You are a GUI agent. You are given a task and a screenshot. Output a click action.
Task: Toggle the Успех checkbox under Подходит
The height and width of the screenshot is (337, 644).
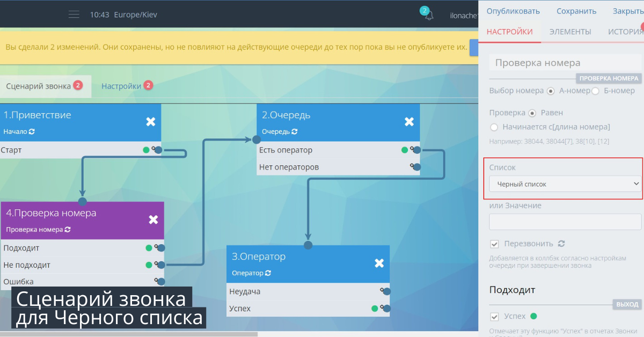click(495, 317)
